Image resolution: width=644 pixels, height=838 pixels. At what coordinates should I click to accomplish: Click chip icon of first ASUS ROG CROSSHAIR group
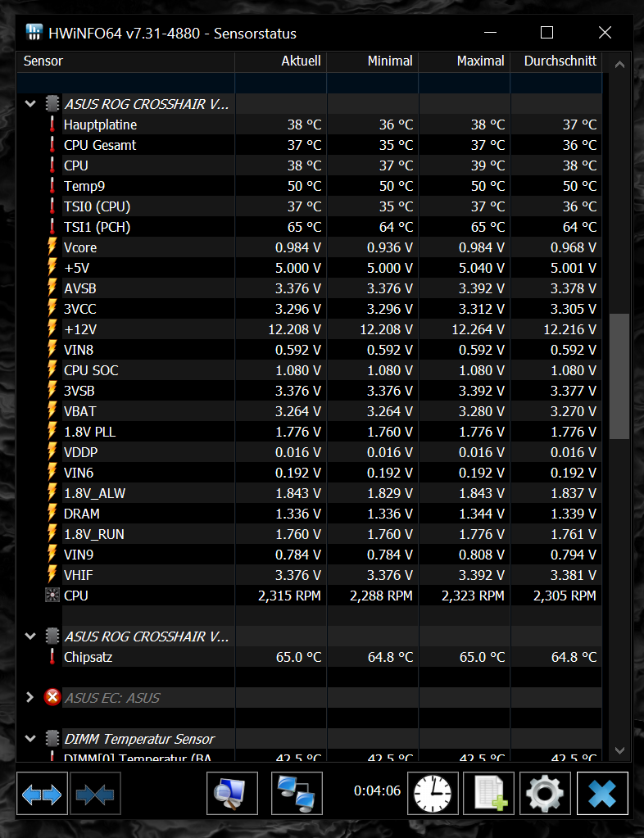(52, 103)
